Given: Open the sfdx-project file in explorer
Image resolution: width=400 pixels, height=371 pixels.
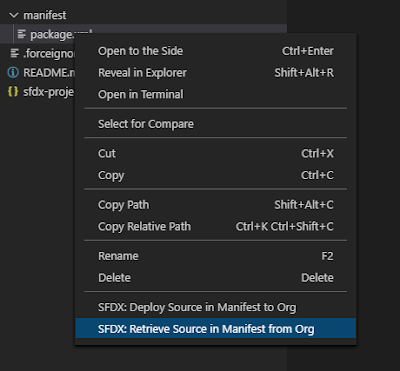Looking at the screenshot, I should tap(48, 92).
